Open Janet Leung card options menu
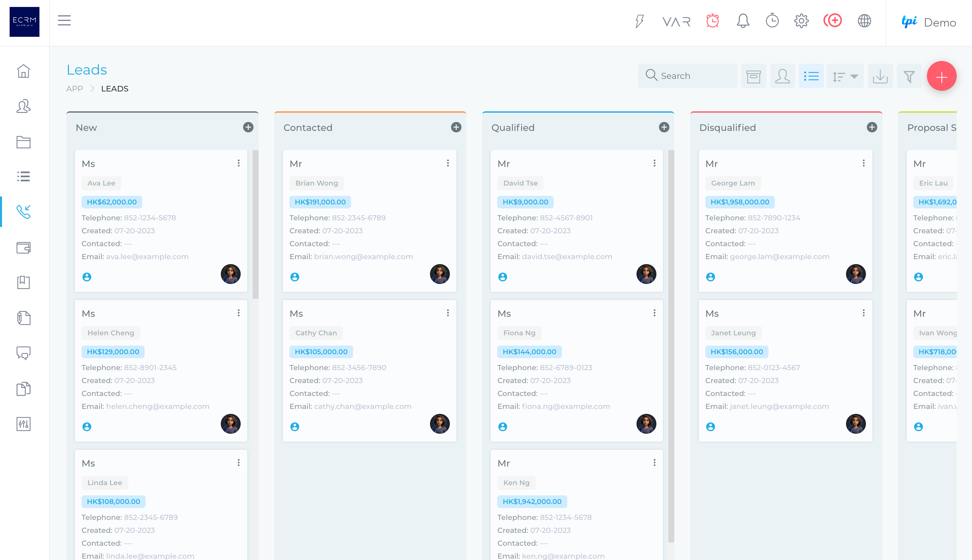 [864, 313]
